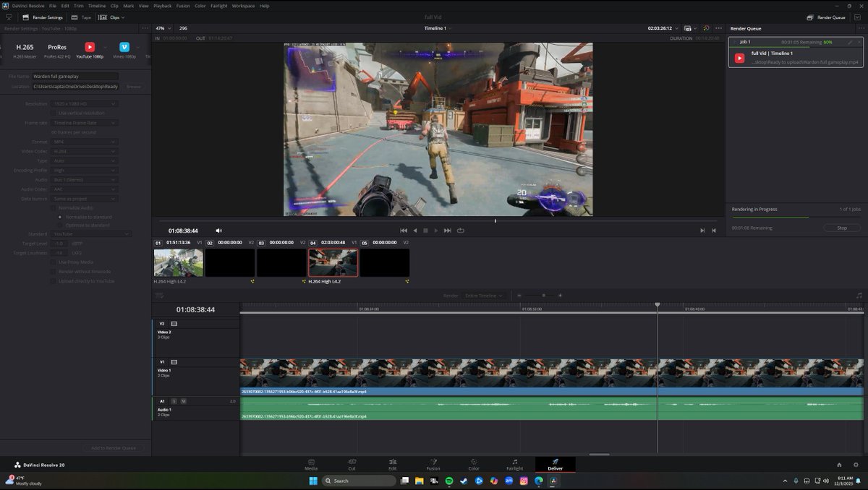Select the ProRes 422 HQ preset
Screen dimensions: 868x490
pyautogui.click(x=57, y=50)
